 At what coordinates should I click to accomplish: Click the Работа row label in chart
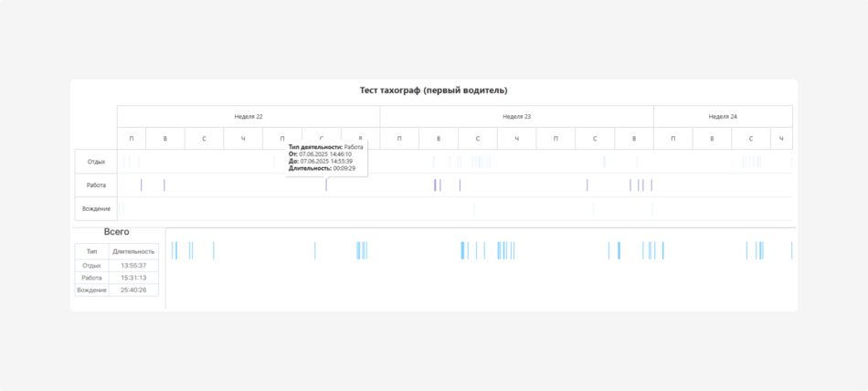(x=96, y=185)
